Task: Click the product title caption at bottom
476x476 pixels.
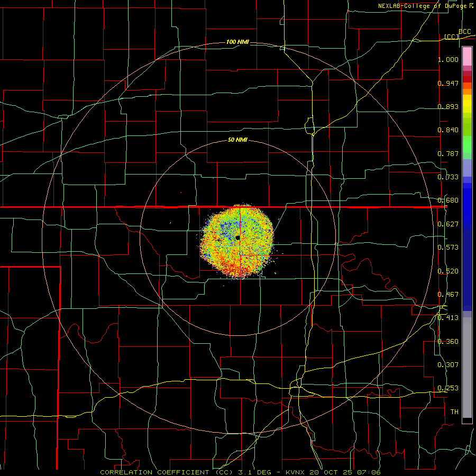Action: click(x=240, y=472)
